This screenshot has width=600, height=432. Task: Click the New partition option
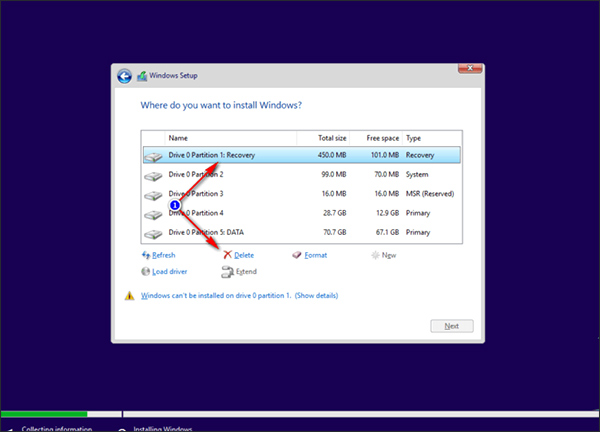pos(389,255)
